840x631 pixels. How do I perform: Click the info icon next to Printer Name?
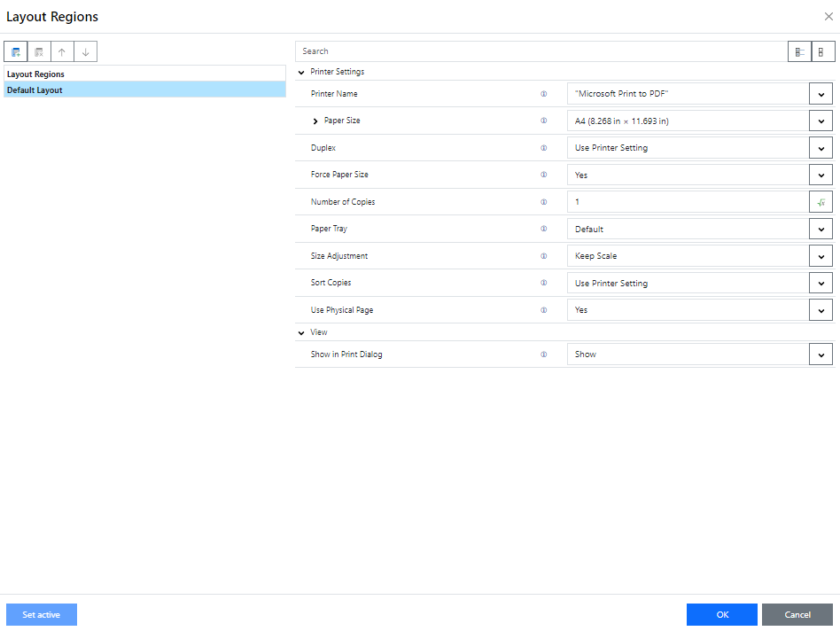(x=544, y=94)
